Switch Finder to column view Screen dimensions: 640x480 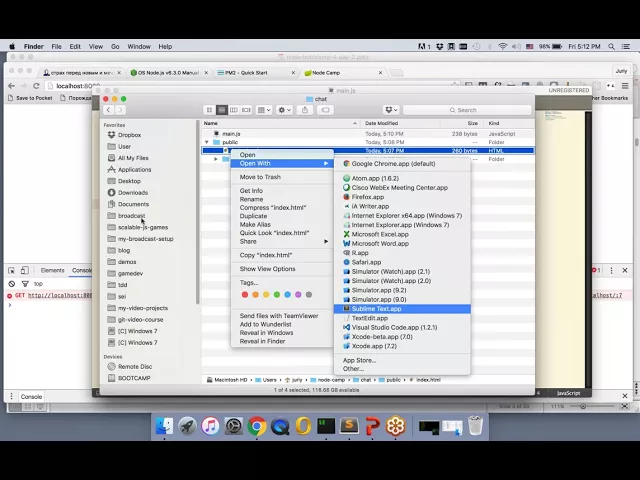(x=234, y=110)
